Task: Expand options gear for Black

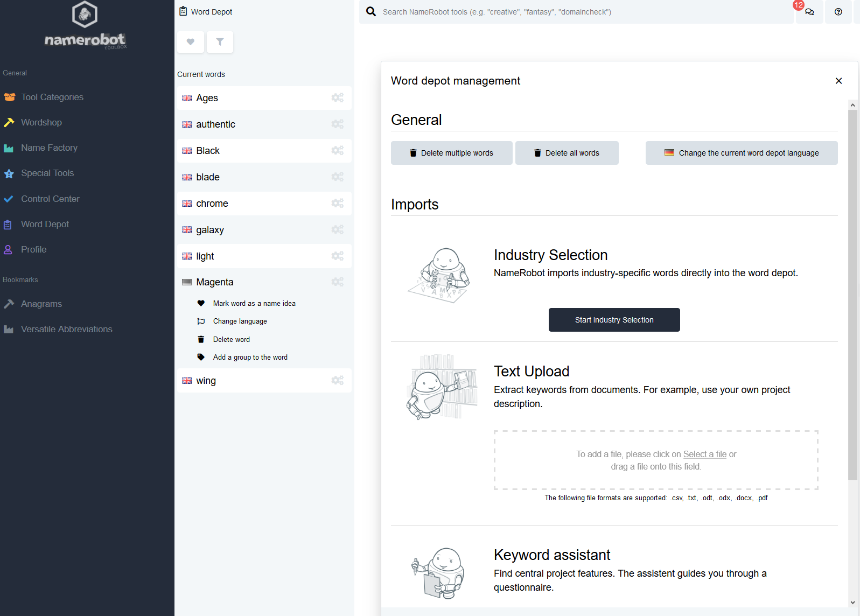Action: tap(338, 150)
